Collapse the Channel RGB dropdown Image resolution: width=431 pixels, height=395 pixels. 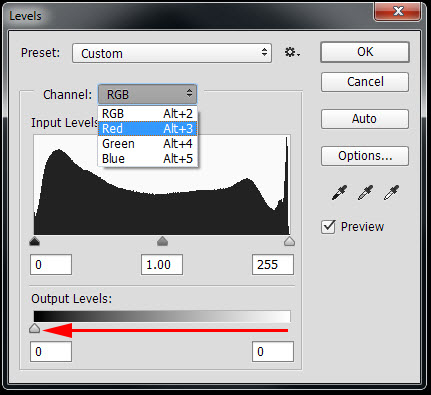(147, 94)
